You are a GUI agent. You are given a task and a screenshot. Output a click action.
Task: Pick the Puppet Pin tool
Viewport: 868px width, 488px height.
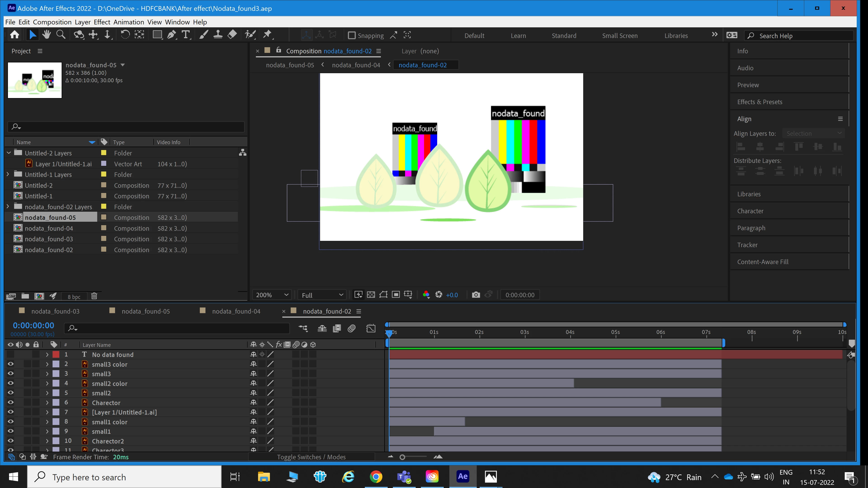[x=267, y=35]
